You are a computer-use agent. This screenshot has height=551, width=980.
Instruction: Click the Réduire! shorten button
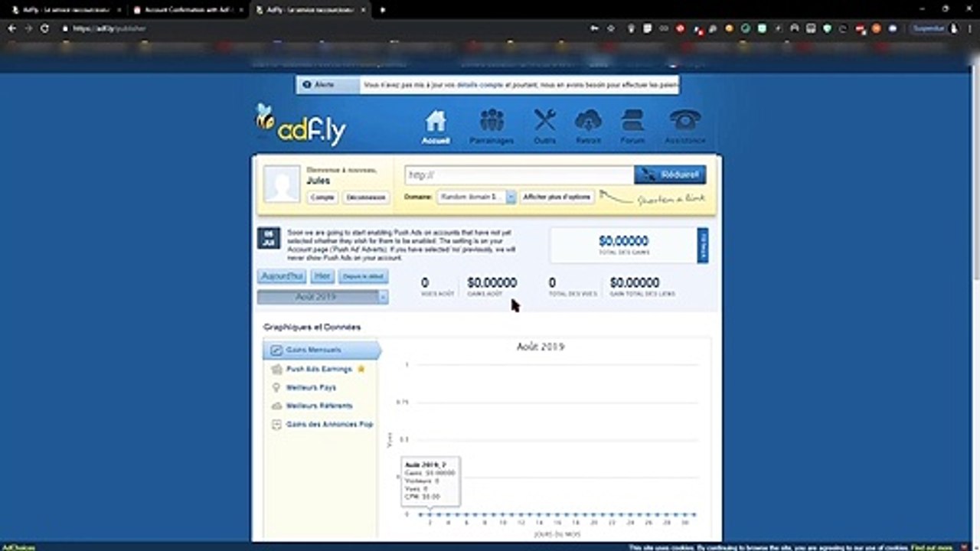click(670, 174)
